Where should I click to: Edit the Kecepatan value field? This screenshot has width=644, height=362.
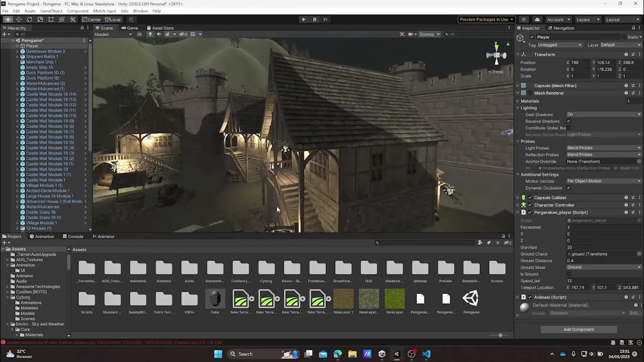coord(604,227)
